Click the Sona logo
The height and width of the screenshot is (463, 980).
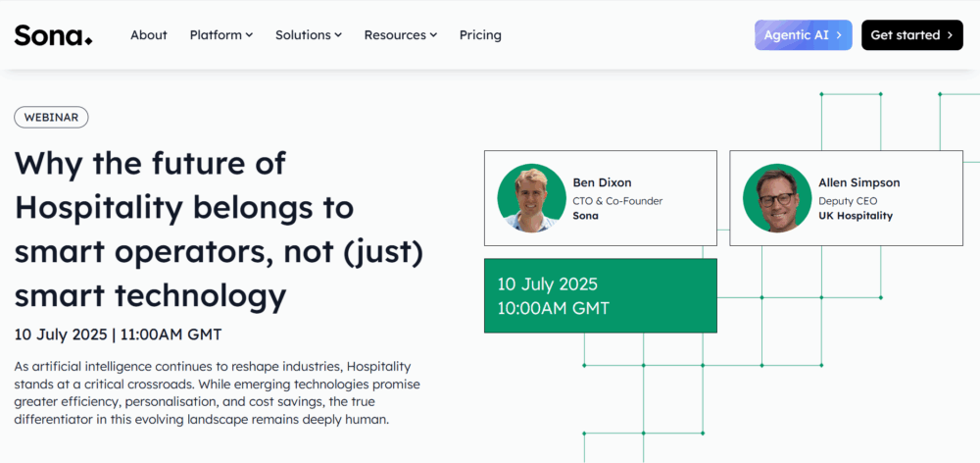(53, 35)
